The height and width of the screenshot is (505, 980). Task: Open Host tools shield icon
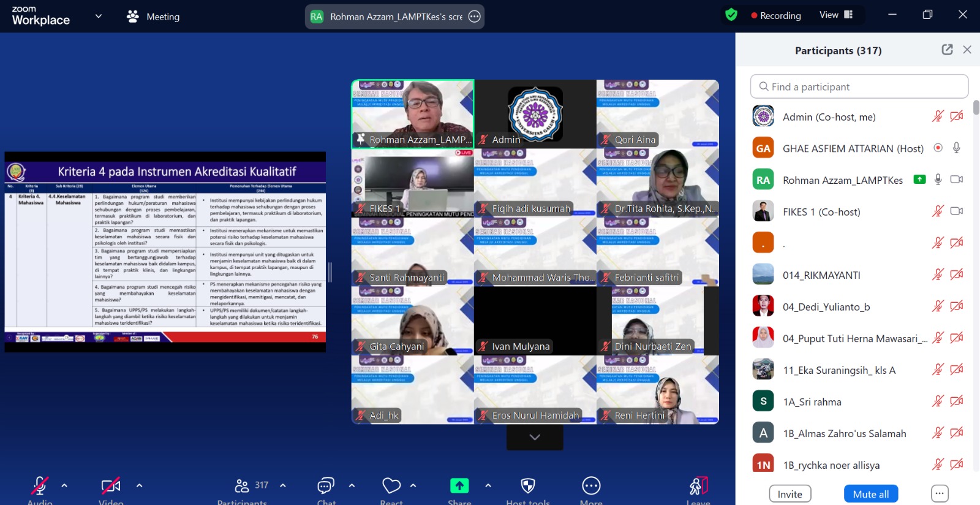[527, 486]
